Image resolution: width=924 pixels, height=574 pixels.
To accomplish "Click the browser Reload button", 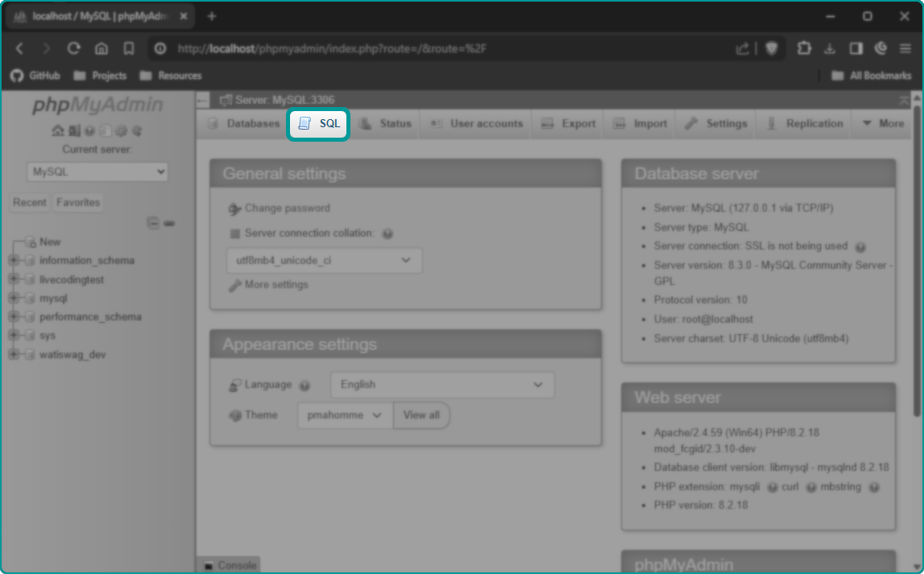I will 73,48.
